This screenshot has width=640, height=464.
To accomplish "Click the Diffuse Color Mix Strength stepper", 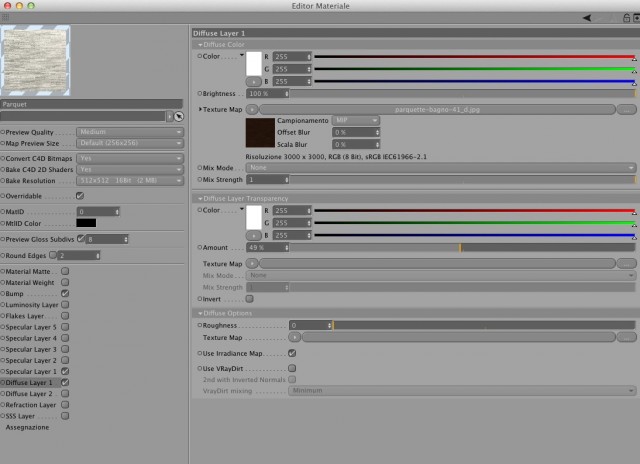I will [287, 180].
